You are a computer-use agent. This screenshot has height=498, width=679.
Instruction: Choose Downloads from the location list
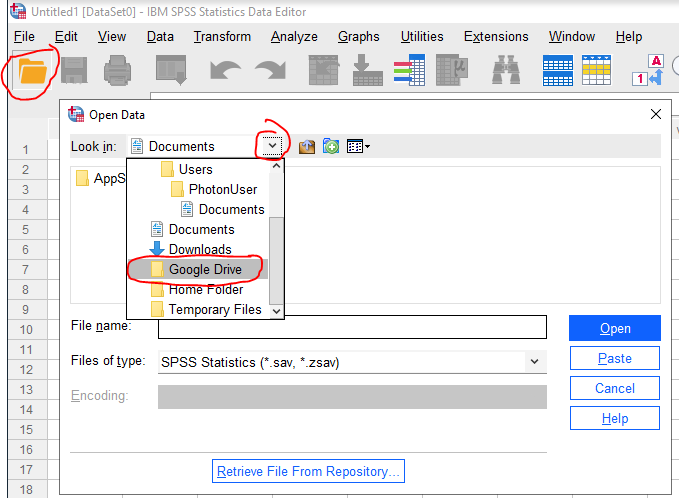[199, 249]
